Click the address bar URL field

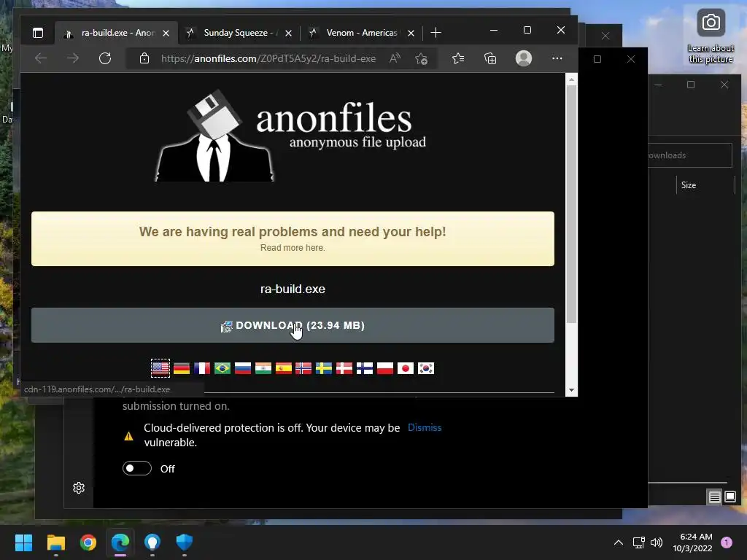pyautogui.click(x=268, y=58)
